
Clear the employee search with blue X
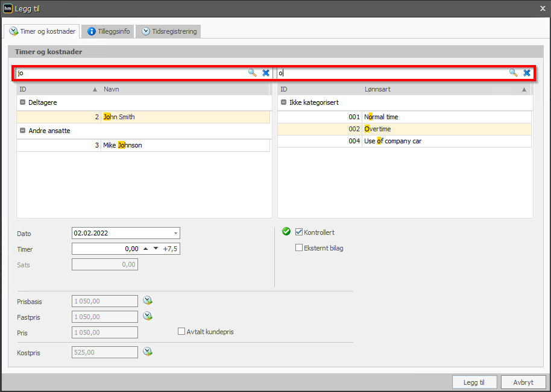(266, 73)
